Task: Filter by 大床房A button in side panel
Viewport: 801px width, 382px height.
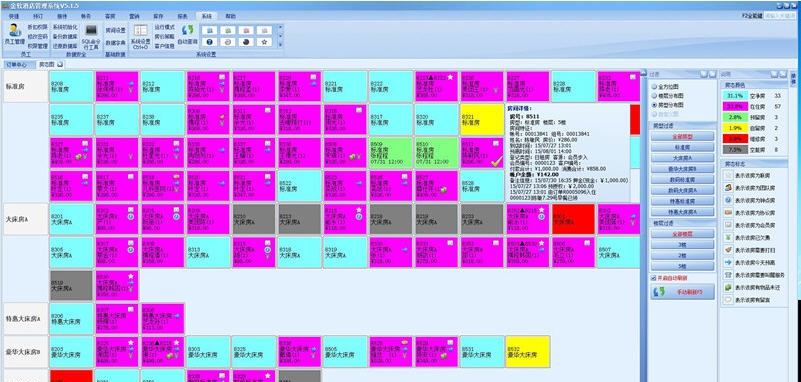Action: pos(682,158)
